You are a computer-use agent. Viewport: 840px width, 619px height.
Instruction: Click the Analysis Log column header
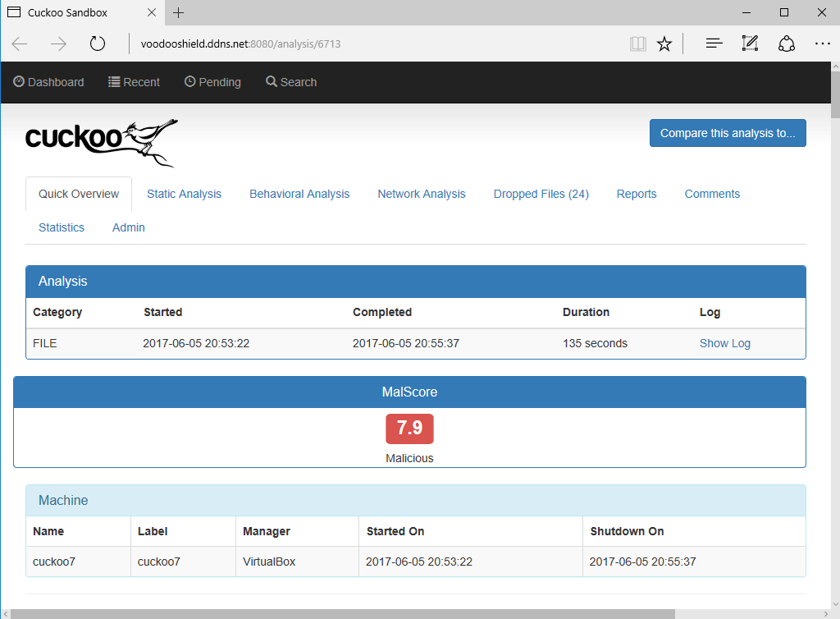pyautogui.click(x=710, y=313)
